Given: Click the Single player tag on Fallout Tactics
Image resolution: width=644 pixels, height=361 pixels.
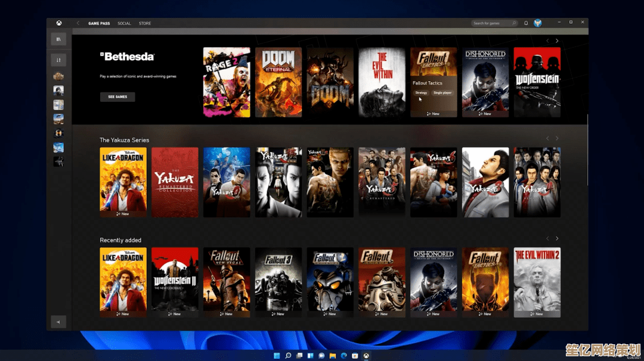Looking at the screenshot, I should click(442, 93).
